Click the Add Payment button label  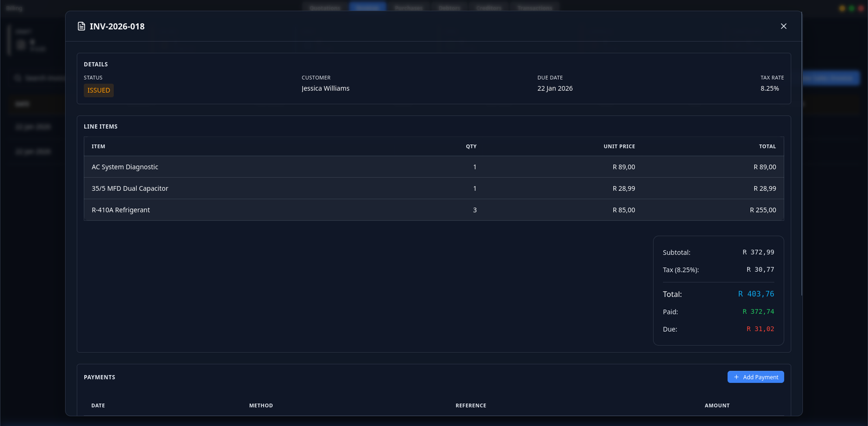pyautogui.click(x=761, y=377)
